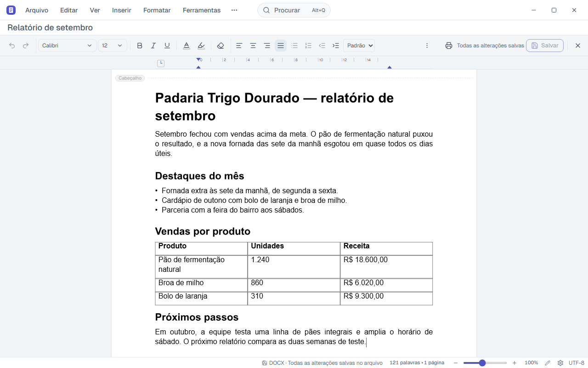Increase the paragraph indent
The width and height of the screenshot is (588, 368).
[336, 46]
